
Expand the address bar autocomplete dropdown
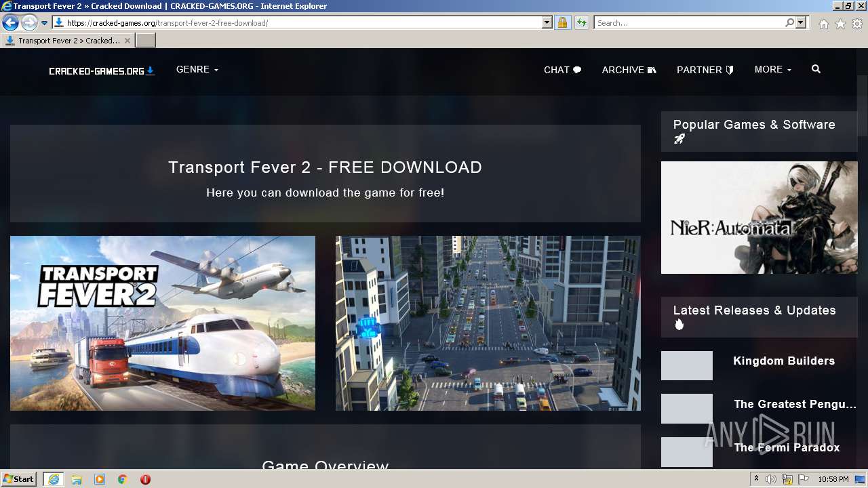click(547, 23)
